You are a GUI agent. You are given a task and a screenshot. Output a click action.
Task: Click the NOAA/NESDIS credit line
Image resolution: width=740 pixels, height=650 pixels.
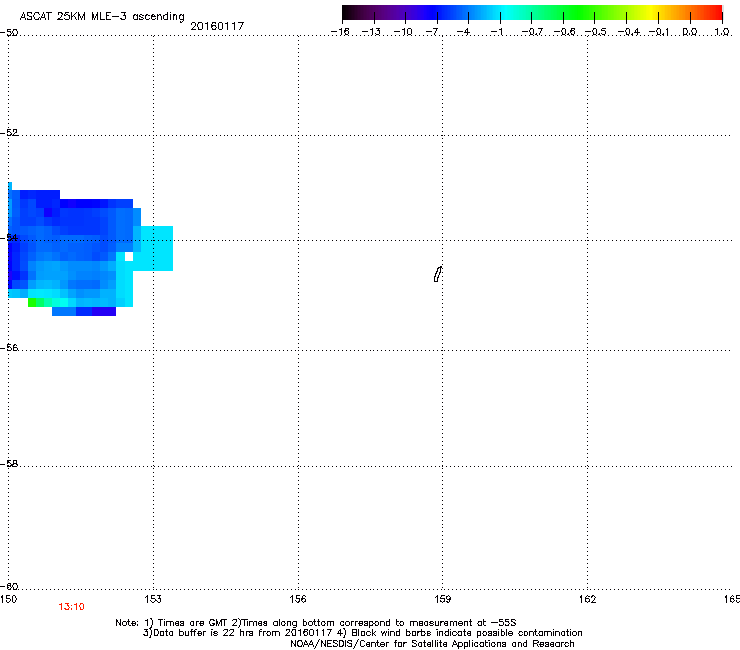(432, 644)
